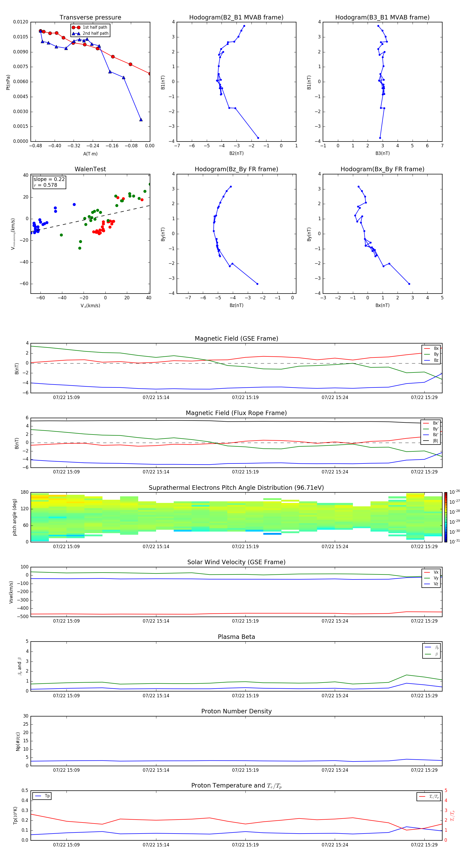
Task: Click the 'Hodogram(Bx_By FR frame)' title
Action: (382, 169)
